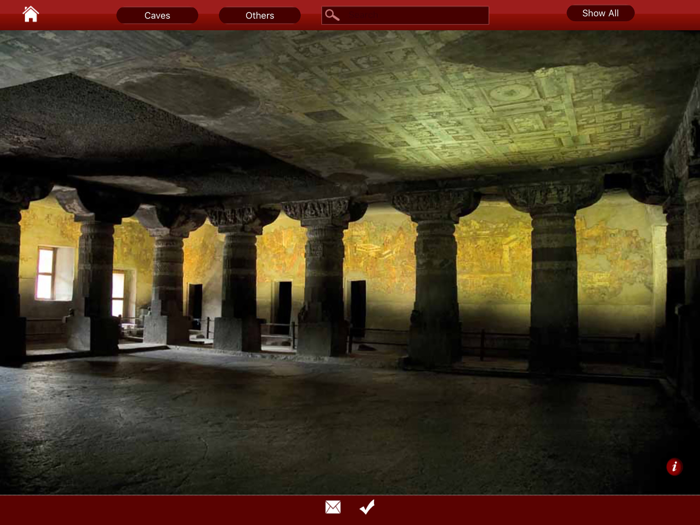Tap the cave interior photo
Screen dimensions: 700x525
pos(350,262)
